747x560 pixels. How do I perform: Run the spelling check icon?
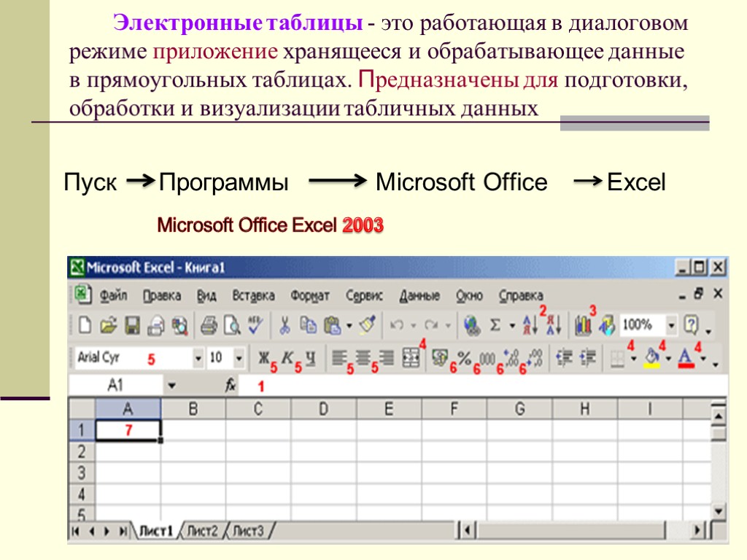[255, 324]
